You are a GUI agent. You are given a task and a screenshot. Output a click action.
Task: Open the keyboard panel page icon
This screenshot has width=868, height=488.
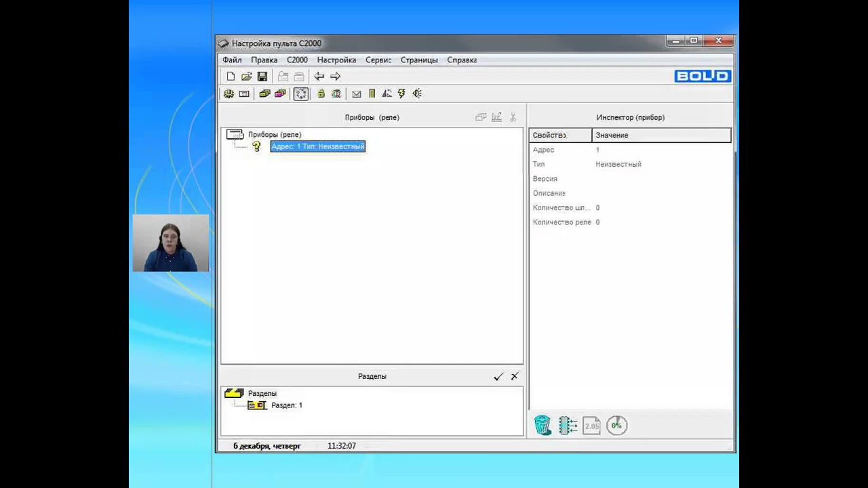point(244,94)
